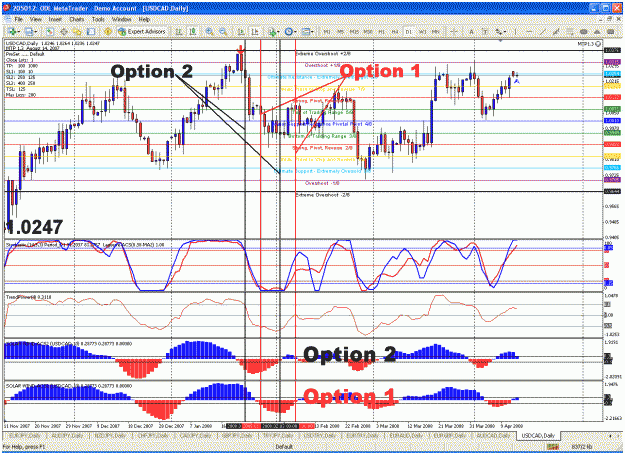Switch timeframe to M30
Screen dimensions: 625x453
[x=368, y=32]
